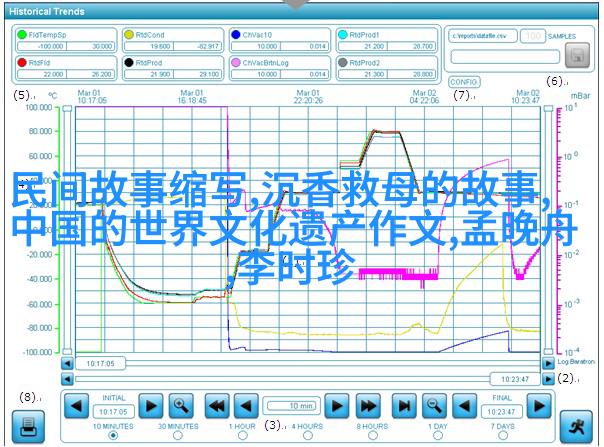The width and height of the screenshot is (604, 447).
Task: Click the running man exit button
Action: 576,427
